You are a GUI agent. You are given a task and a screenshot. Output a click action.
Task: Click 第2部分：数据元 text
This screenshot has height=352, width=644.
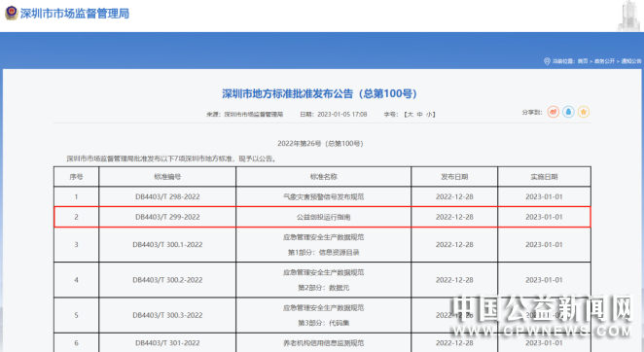324,288
